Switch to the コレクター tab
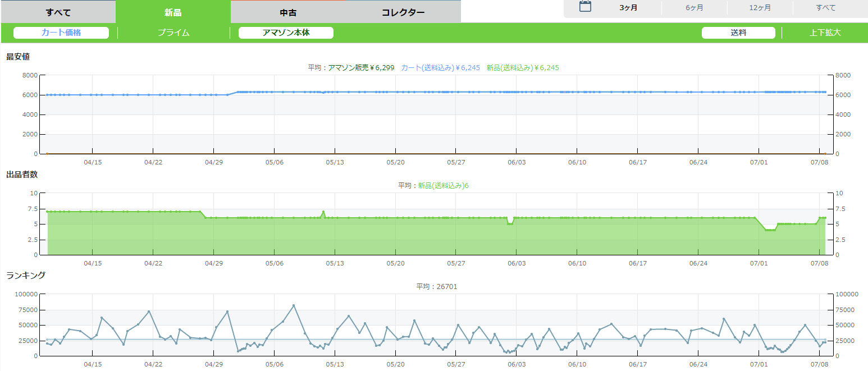This screenshot has width=868, height=371. tap(403, 12)
